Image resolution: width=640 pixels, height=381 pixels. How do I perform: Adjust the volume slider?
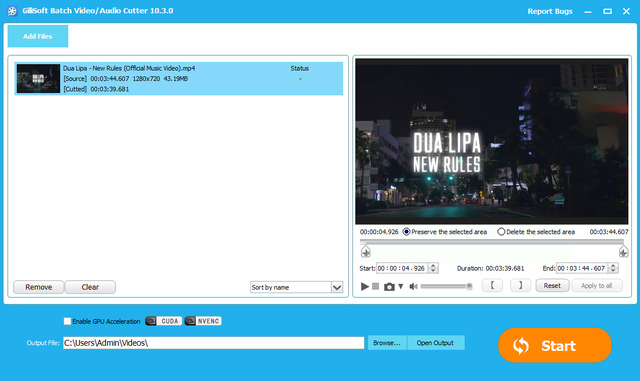tap(447, 286)
